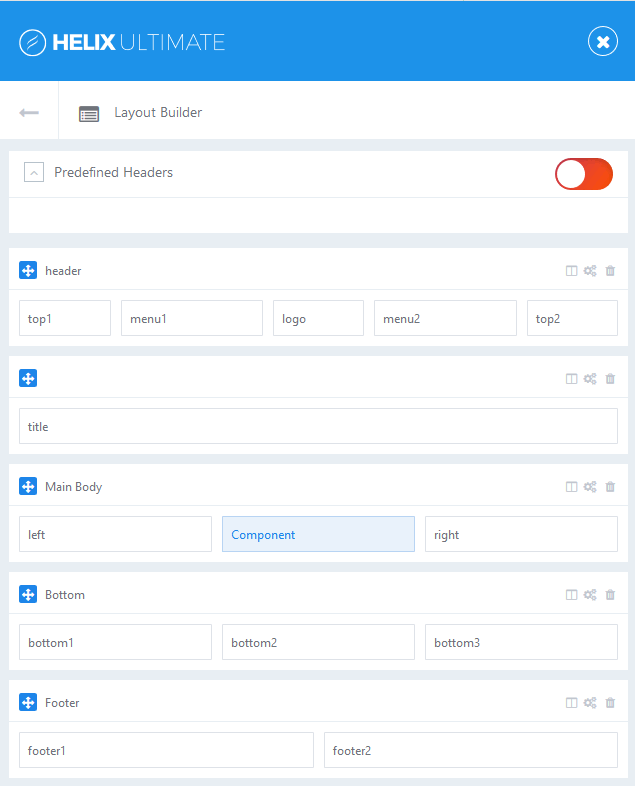Click the header row name
Viewport: 635px width, 786px height.
coord(63,271)
